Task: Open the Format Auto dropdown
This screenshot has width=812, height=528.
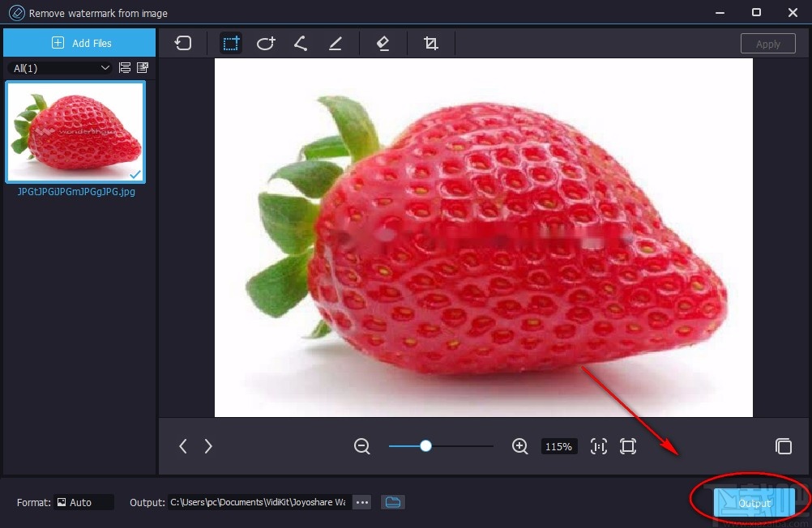Action: coord(84,502)
